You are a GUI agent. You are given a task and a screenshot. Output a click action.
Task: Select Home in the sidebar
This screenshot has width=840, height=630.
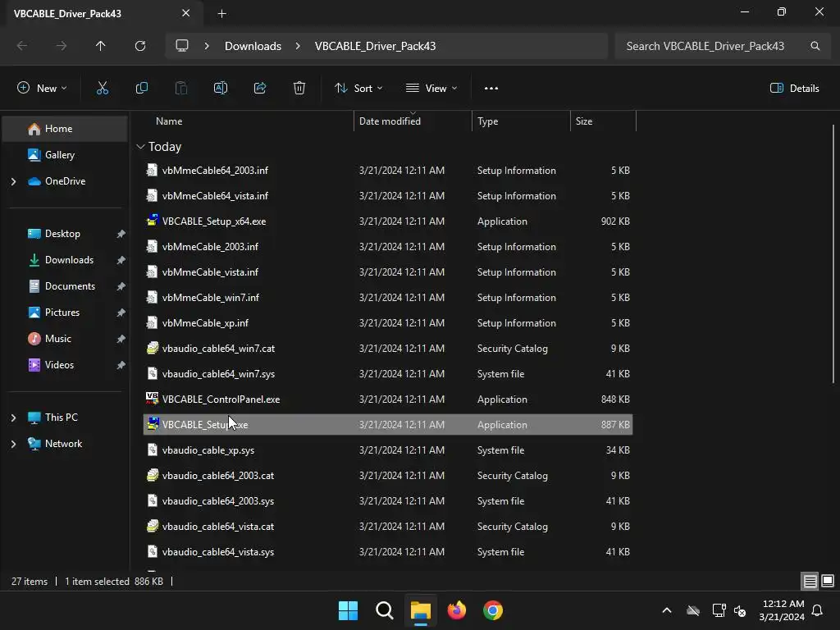point(65,129)
